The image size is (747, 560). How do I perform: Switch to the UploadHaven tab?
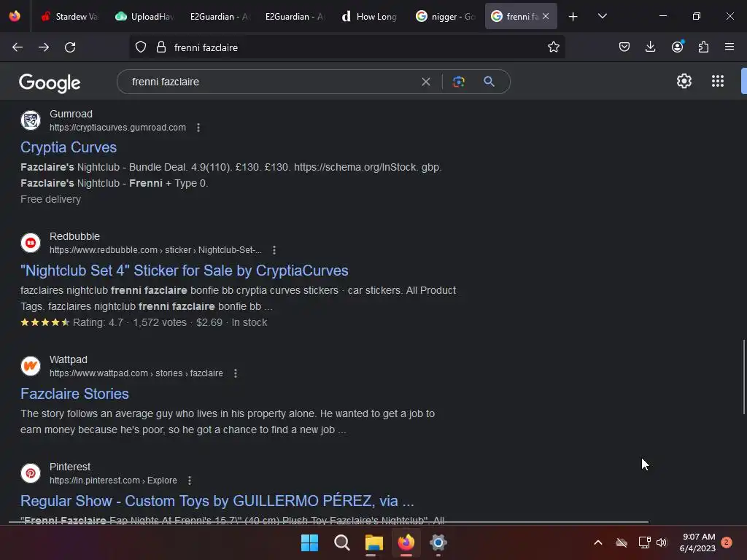coord(145,17)
